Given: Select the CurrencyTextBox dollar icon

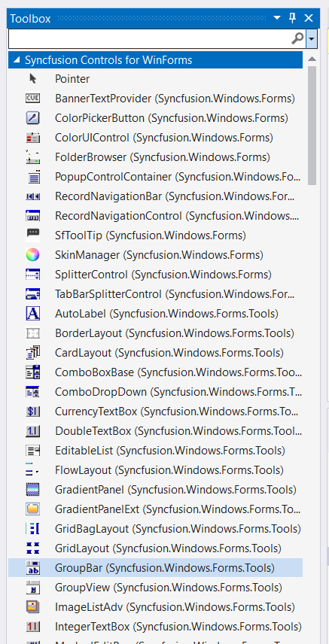Looking at the screenshot, I should tap(32, 412).
